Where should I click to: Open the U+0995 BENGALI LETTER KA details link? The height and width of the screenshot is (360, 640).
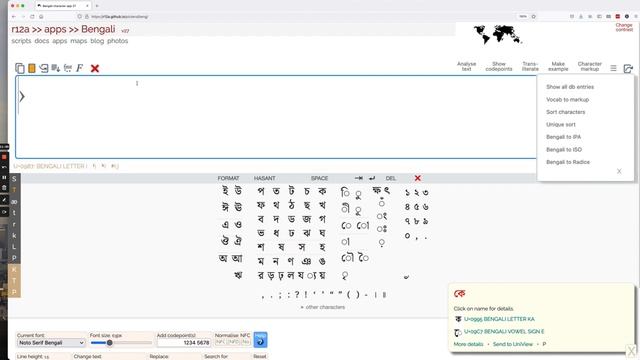tap(499, 319)
